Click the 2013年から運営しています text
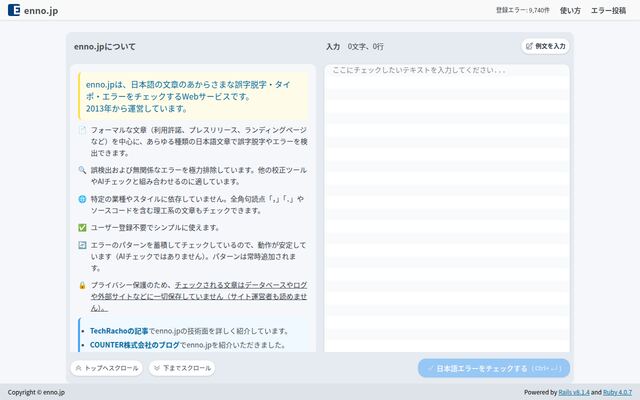The width and height of the screenshot is (640, 400). [x=137, y=109]
